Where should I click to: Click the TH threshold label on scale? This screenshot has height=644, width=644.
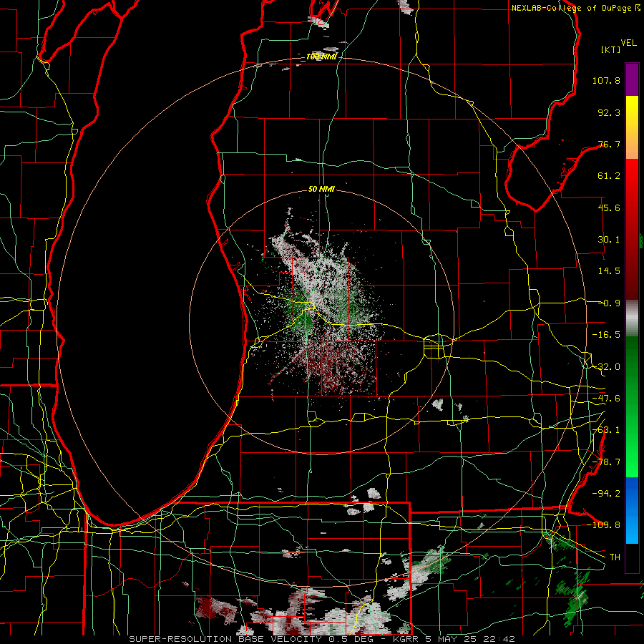pos(615,557)
